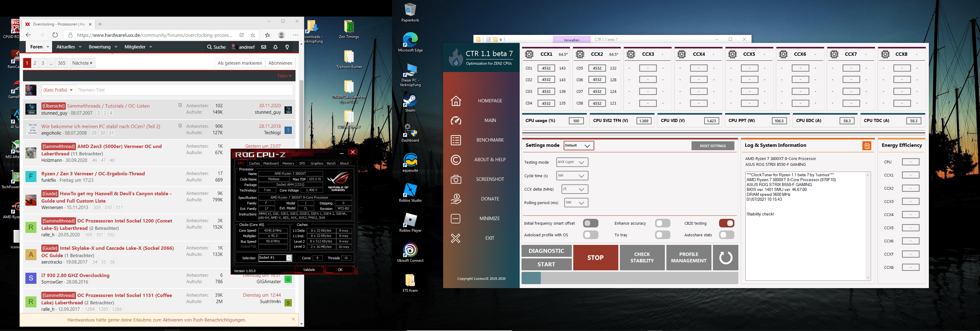This screenshot has height=331, width=980.
Task: Open PROFILE MANAGEMENT in CTR
Action: coord(688,258)
